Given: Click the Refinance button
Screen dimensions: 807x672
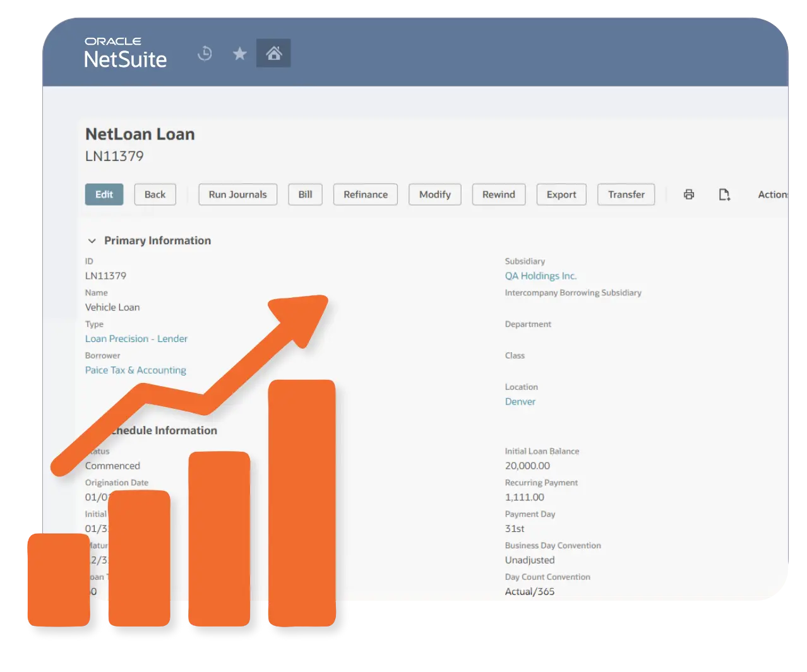Looking at the screenshot, I should click(x=366, y=194).
